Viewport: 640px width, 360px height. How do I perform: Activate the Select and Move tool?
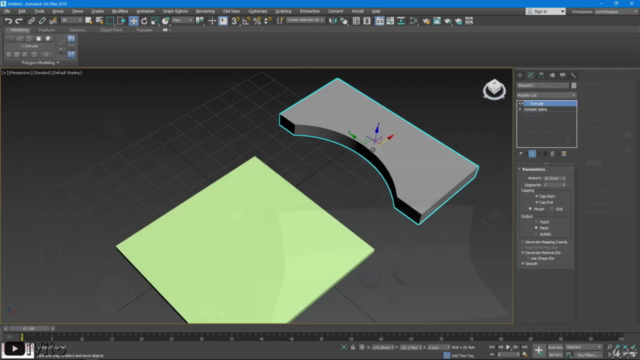click(133, 21)
